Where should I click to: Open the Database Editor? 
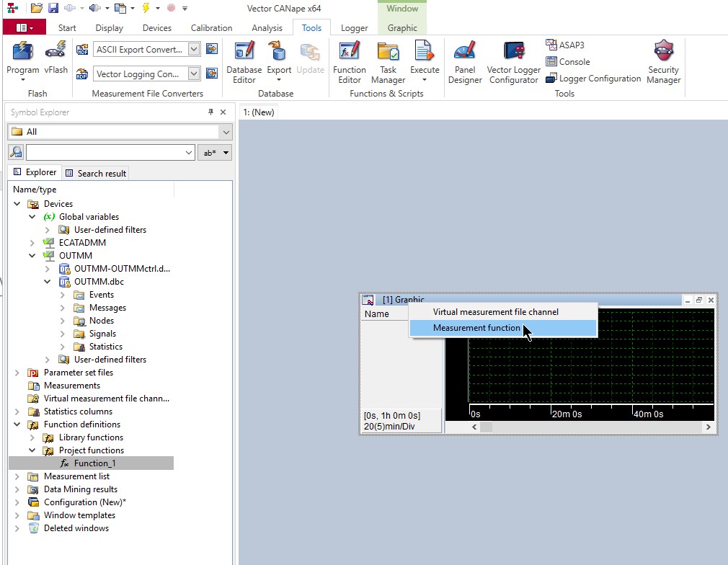click(244, 61)
